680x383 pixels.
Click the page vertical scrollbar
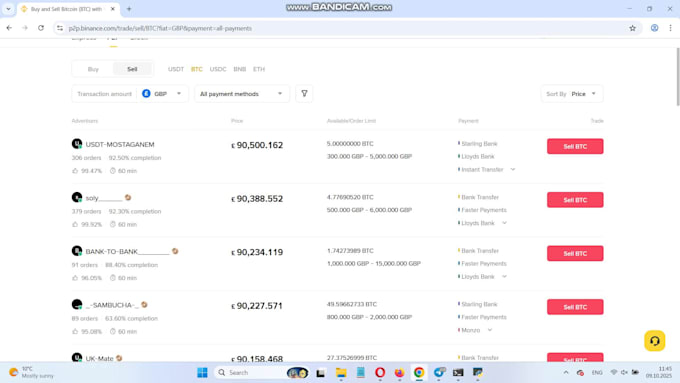(677, 77)
